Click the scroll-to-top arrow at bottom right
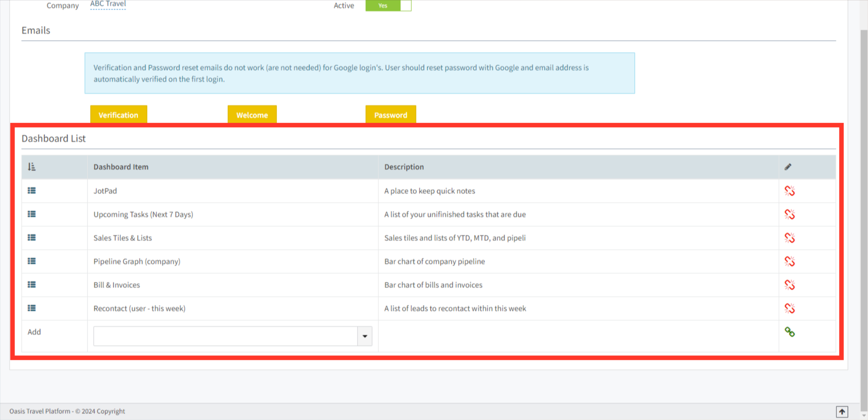 [x=843, y=412]
